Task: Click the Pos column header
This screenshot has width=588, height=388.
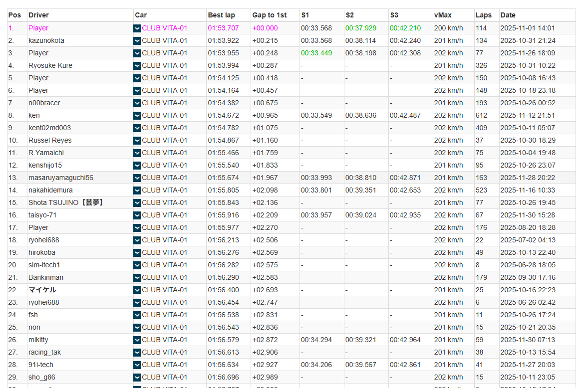Action: [x=14, y=15]
